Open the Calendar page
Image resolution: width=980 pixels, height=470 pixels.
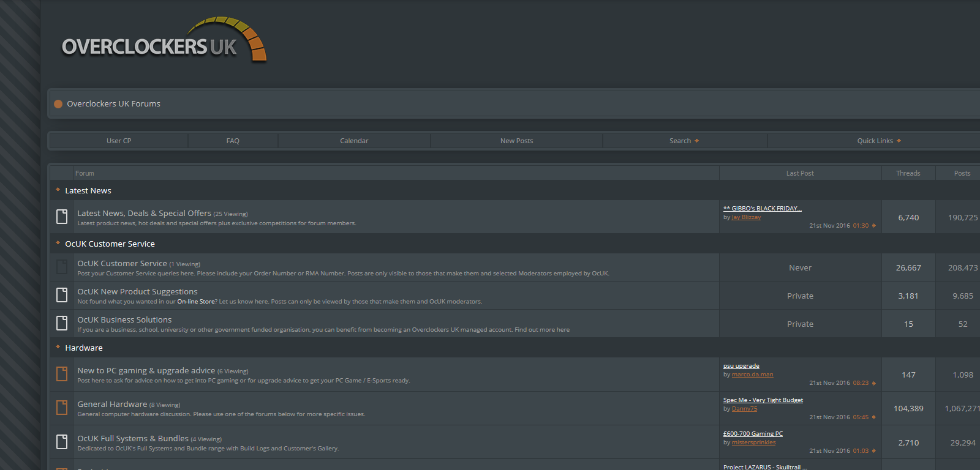(354, 141)
